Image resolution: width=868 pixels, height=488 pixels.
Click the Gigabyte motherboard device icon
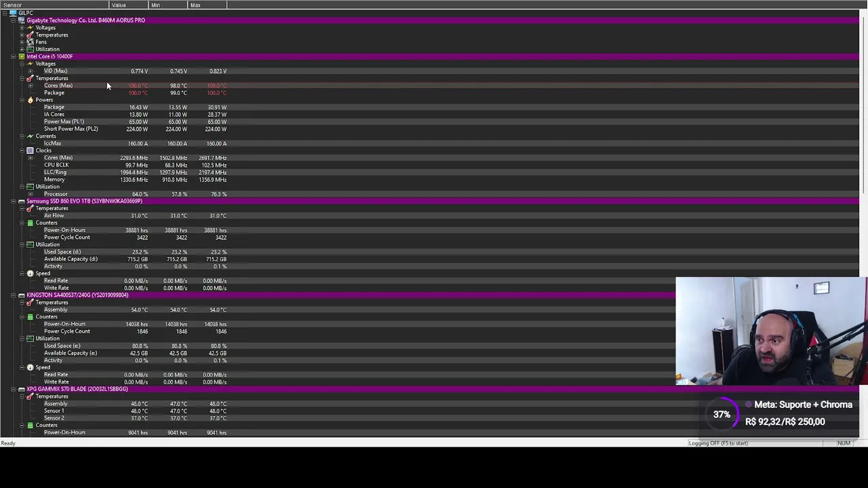pos(21,20)
